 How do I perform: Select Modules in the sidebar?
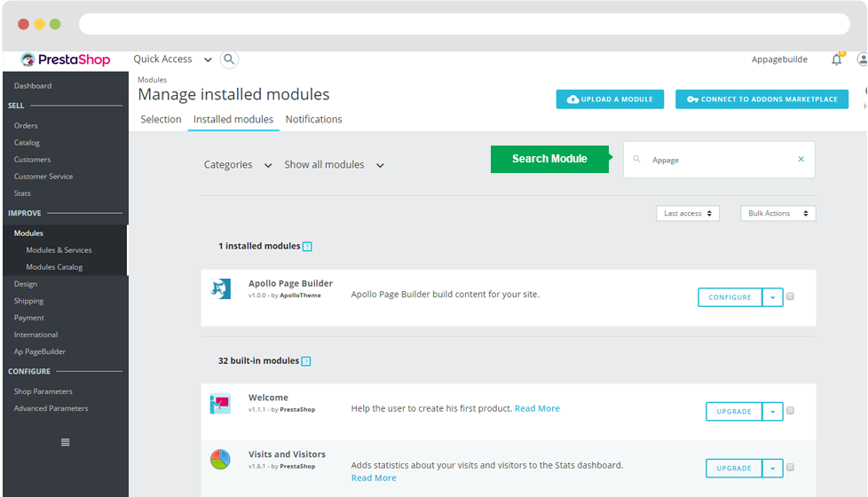28,233
